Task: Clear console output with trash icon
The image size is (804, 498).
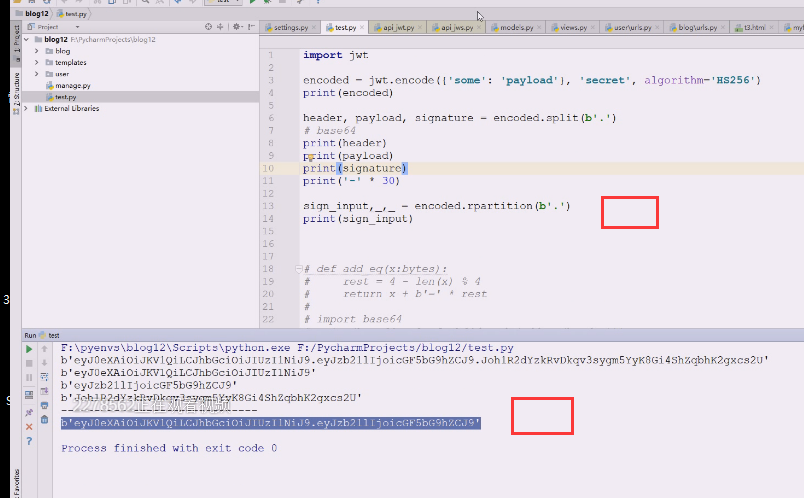Action: tap(45, 420)
